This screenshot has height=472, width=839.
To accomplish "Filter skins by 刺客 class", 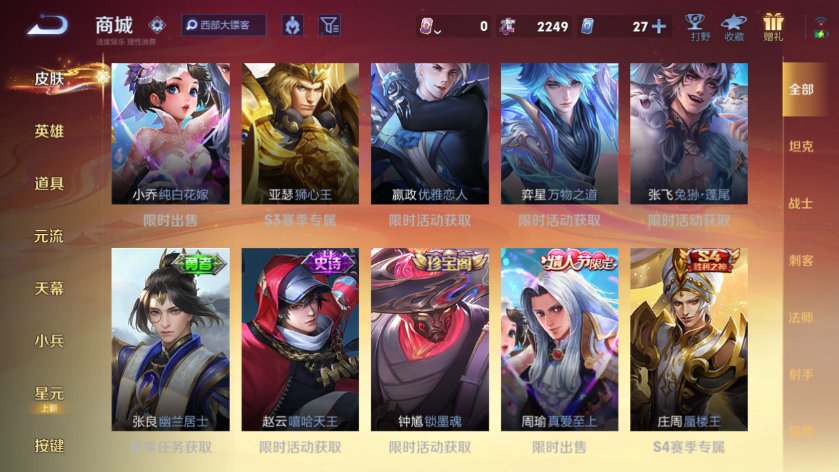I will [801, 260].
